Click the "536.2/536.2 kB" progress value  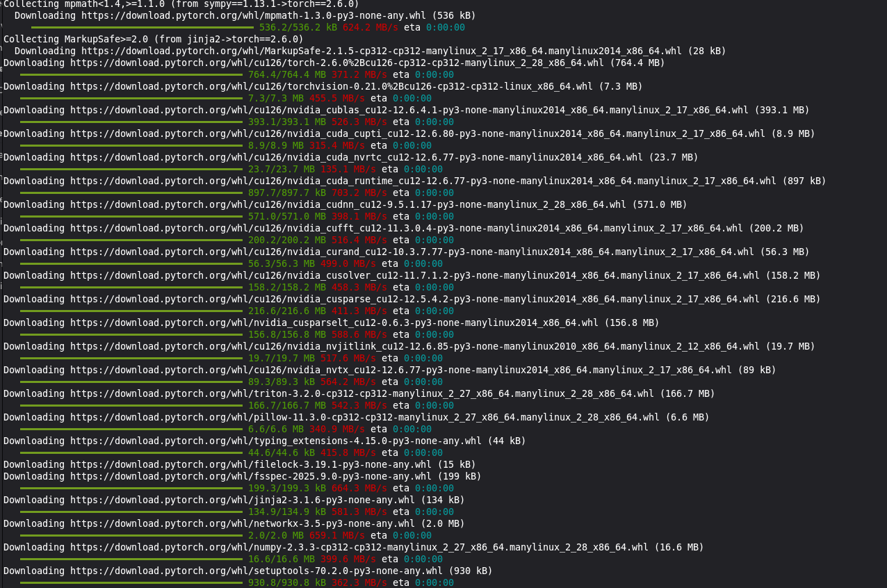299,27
